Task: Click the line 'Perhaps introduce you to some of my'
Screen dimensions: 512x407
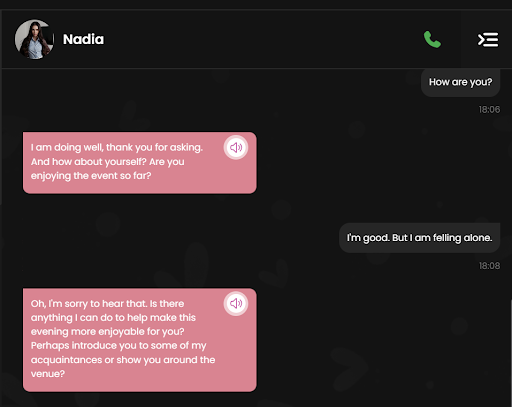Action: [119, 346]
